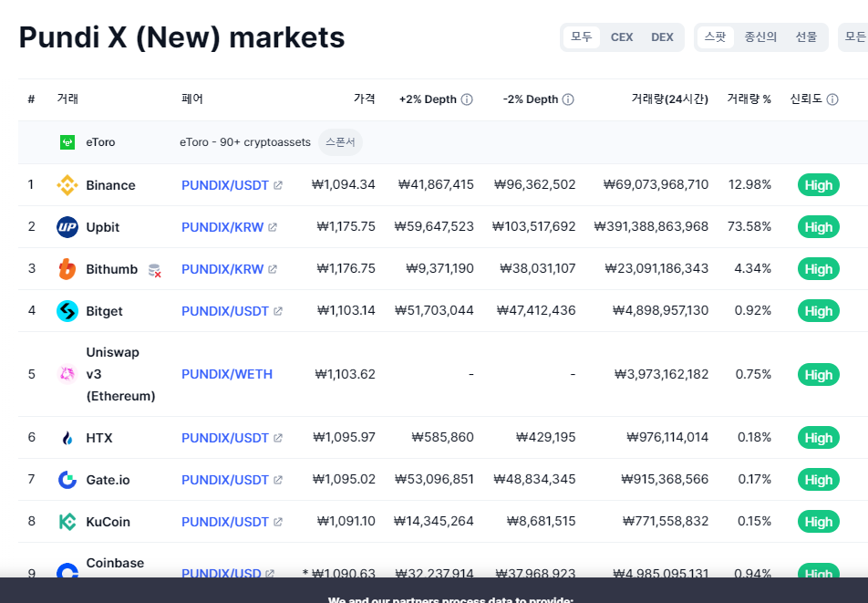Open the Gate.io exchange name link
Image resolution: width=868 pixels, height=603 pixels.
tap(108, 480)
